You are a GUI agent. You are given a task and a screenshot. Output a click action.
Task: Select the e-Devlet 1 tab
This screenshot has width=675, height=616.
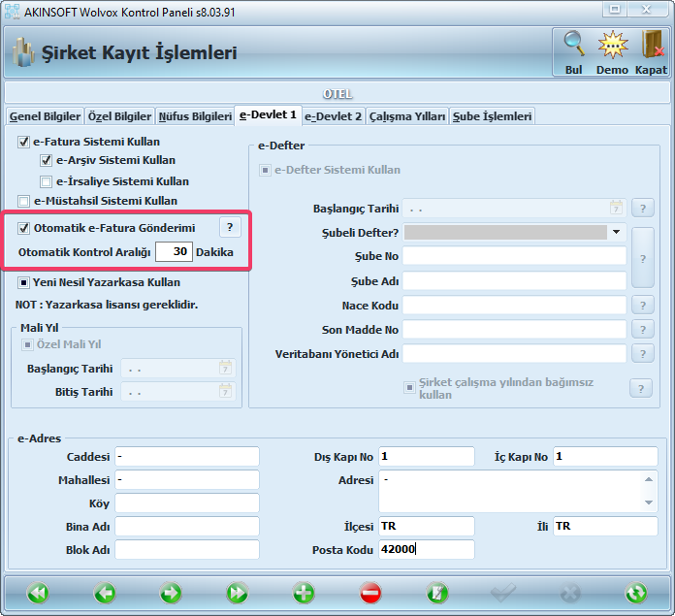click(268, 114)
